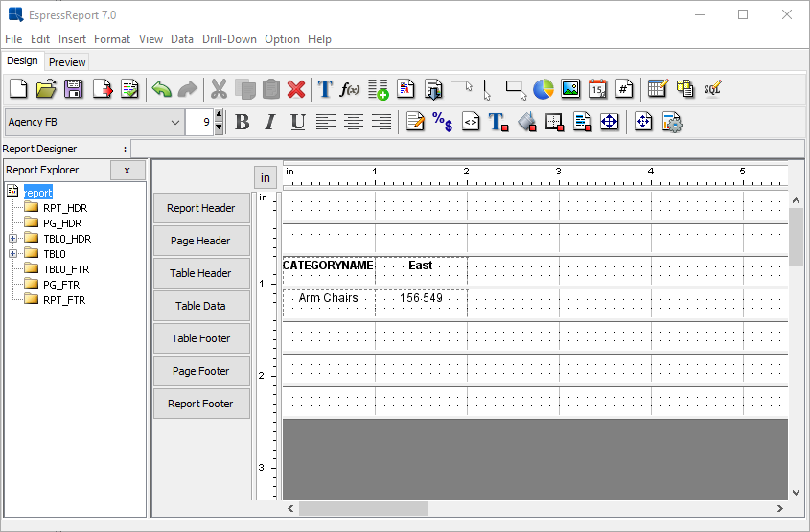Select PG_FTR folder in Report Explorer
The image size is (810, 532).
(x=53, y=285)
